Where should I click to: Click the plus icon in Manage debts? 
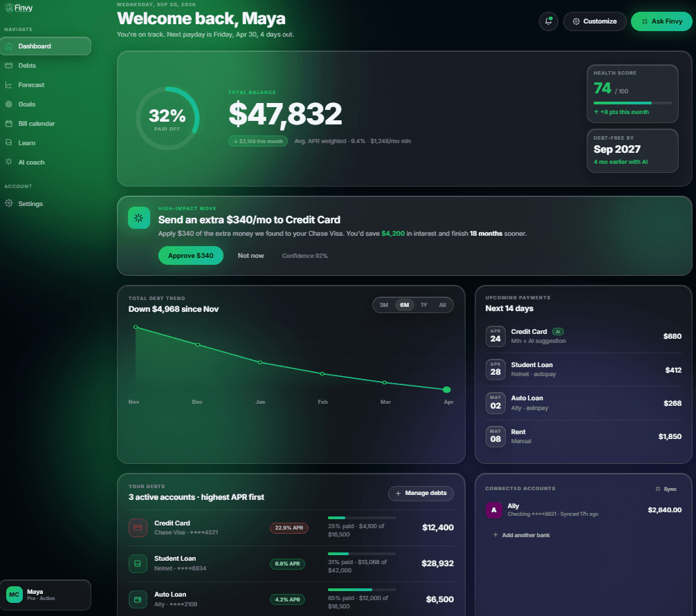[x=398, y=493]
